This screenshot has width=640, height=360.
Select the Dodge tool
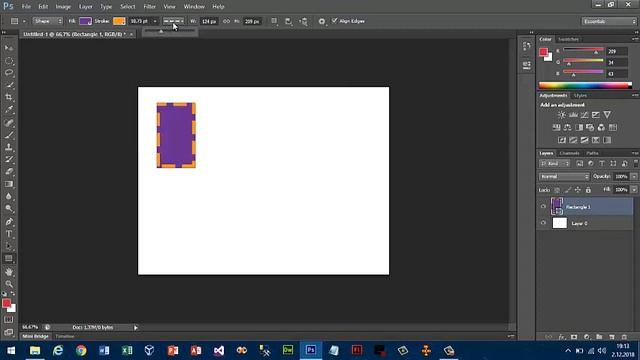click(9, 209)
